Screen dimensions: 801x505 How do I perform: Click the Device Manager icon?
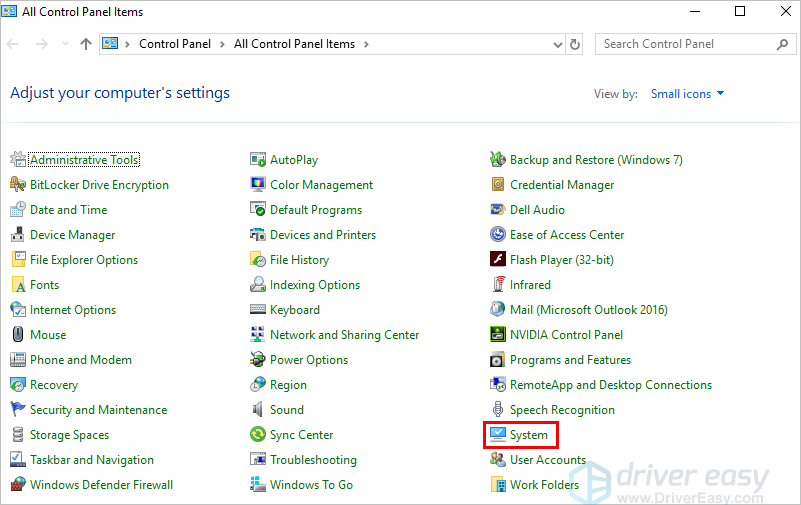[x=18, y=235]
